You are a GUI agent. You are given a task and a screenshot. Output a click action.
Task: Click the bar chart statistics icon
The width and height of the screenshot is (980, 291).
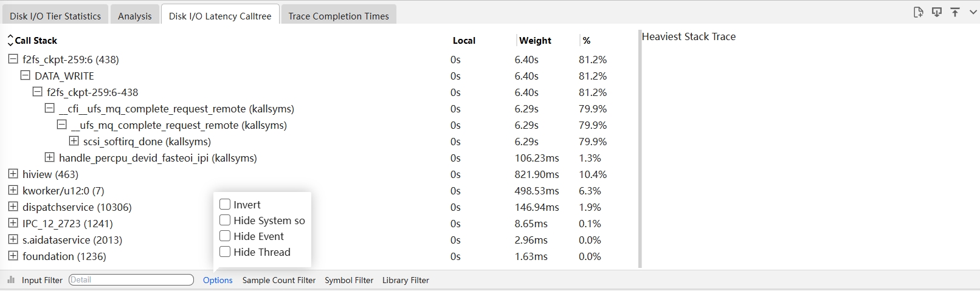(11, 280)
